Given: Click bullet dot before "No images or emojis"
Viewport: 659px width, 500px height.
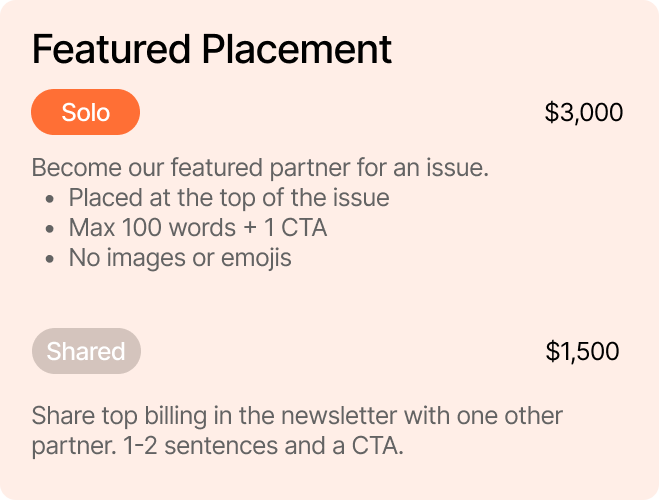Looking at the screenshot, I should coord(50,258).
